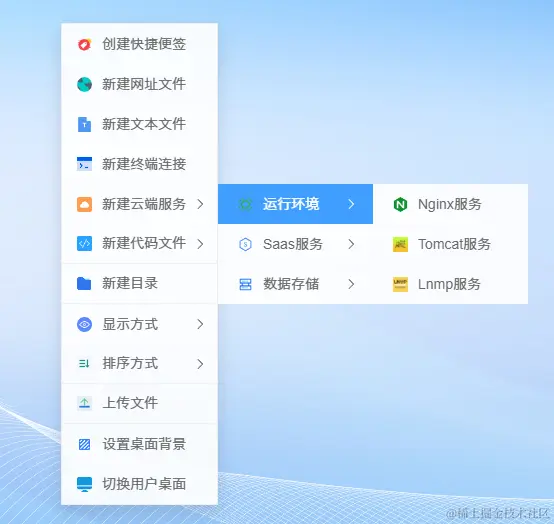The height and width of the screenshot is (524, 554).
Task: Expand the 显示方式 submenu chevron
Action: [x=200, y=324]
